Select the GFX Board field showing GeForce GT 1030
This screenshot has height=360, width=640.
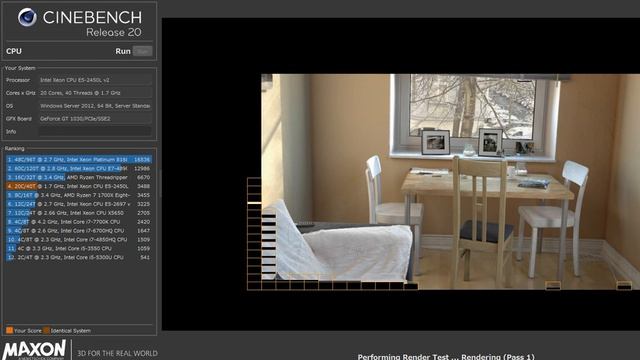coord(95,119)
